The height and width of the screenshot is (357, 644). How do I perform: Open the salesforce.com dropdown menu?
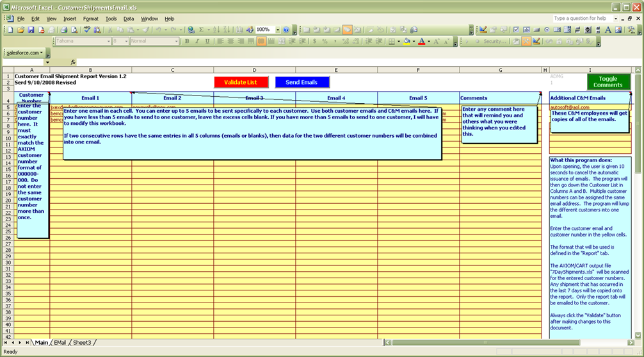coord(24,53)
